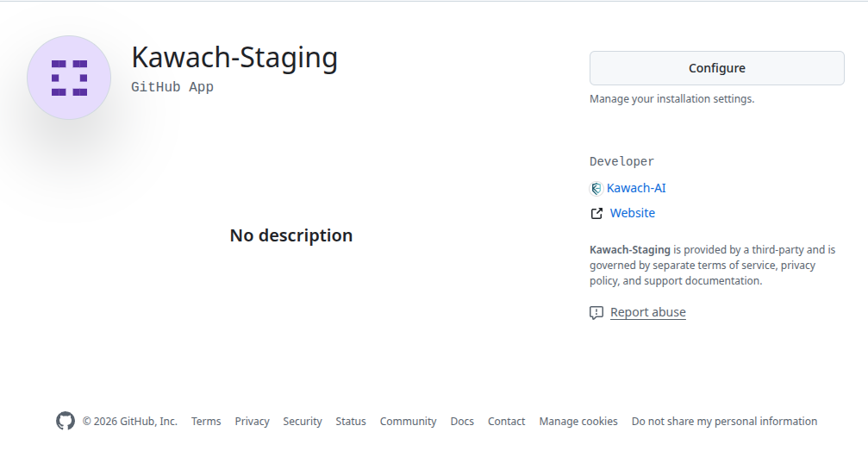Open the Docs footer link
The image size is (868, 457).
462,422
